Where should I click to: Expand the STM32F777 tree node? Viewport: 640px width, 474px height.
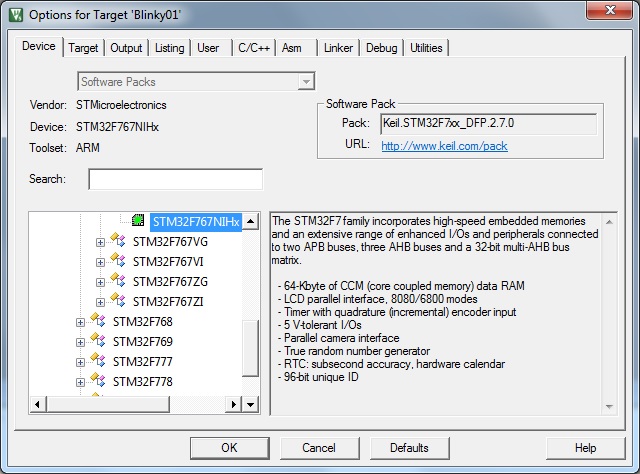(80, 363)
